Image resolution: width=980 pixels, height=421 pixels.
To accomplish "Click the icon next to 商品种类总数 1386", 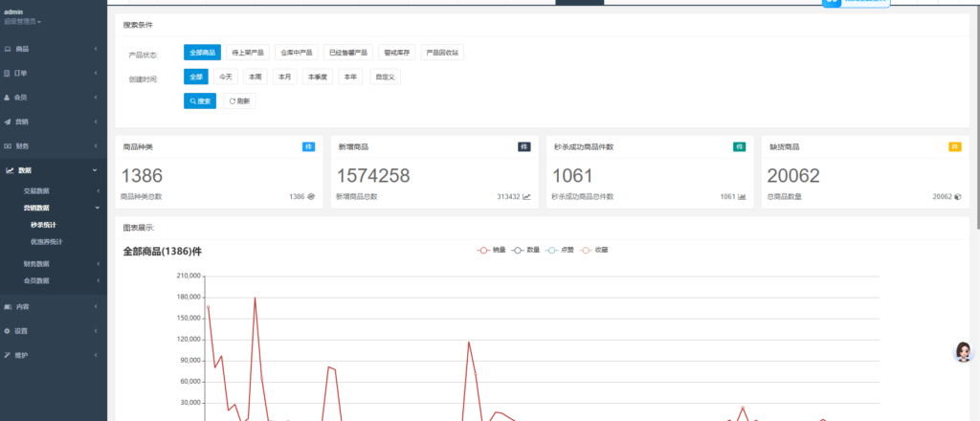I will pyautogui.click(x=311, y=197).
